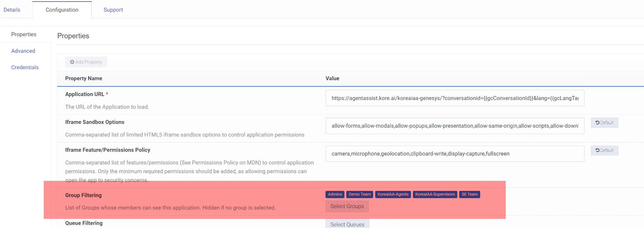Select the Demo Team group tag
This screenshot has height=228, width=644.
tap(359, 194)
